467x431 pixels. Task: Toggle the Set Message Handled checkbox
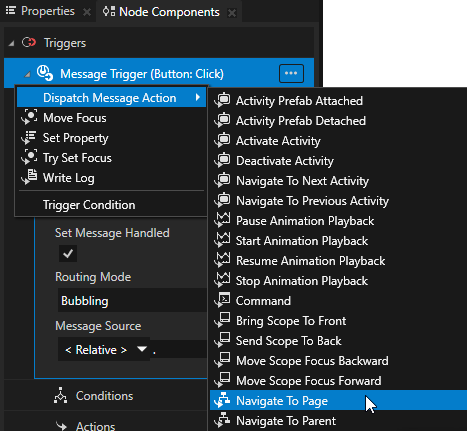[68, 254]
